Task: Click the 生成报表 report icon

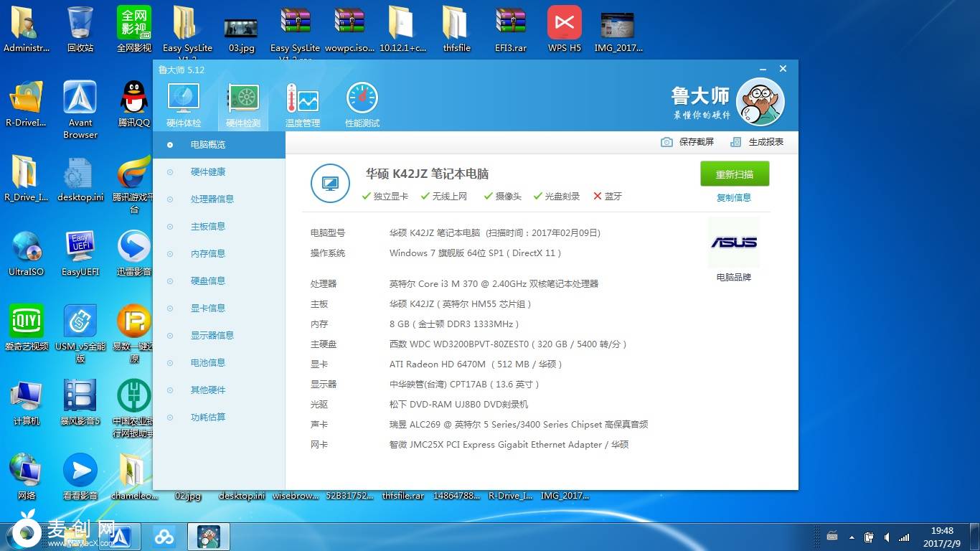Action: pyautogui.click(x=735, y=142)
